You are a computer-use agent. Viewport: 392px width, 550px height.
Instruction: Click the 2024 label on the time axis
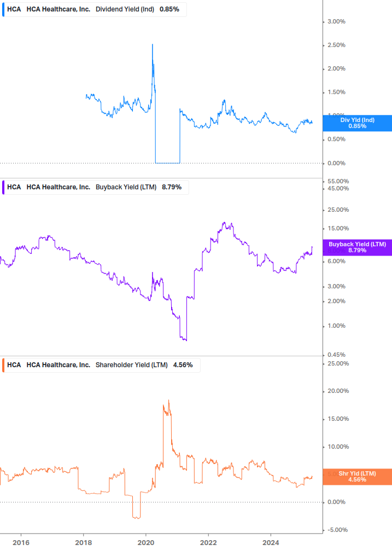coord(271,543)
